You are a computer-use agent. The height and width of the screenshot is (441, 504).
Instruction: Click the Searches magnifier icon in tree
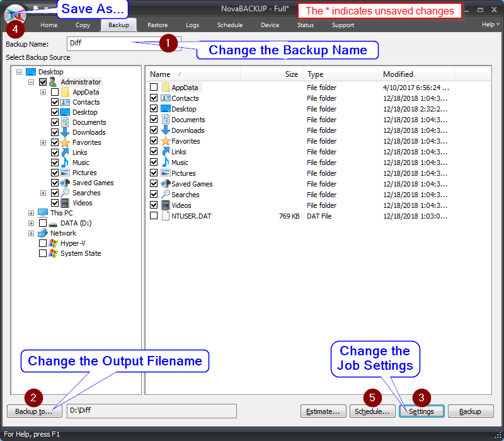pos(65,193)
